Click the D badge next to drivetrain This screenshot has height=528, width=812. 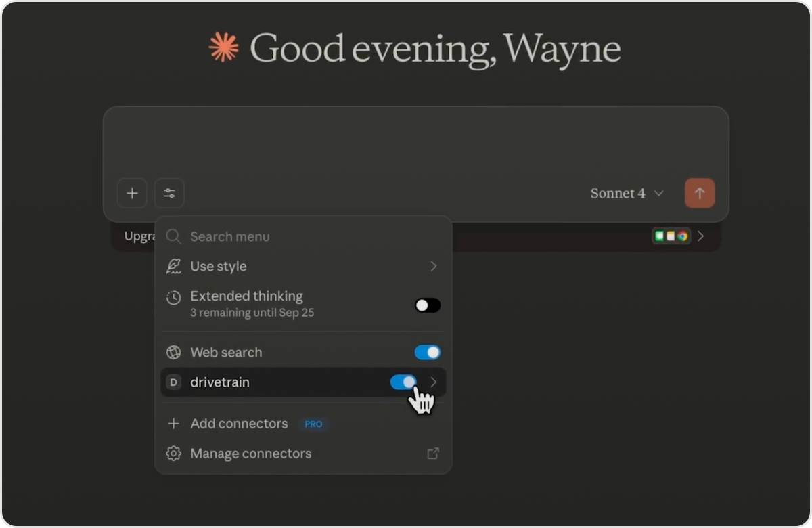[x=174, y=382]
